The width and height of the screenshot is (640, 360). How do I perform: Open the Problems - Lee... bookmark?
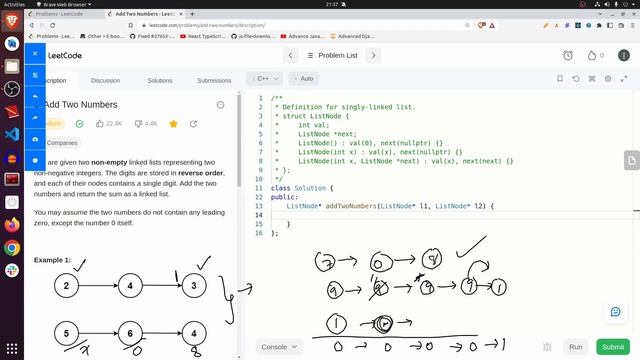pyautogui.click(x=51, y=36)
